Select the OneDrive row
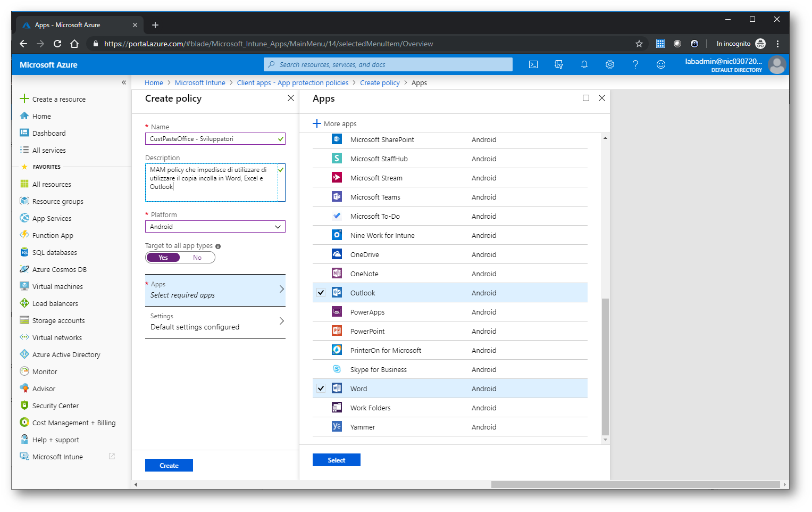 click(x=450, y=254)
